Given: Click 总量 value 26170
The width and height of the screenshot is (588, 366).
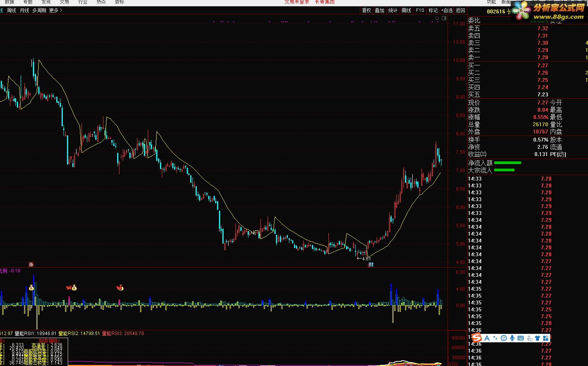Looking at the screenshot, I should click(x=540, y=124).
